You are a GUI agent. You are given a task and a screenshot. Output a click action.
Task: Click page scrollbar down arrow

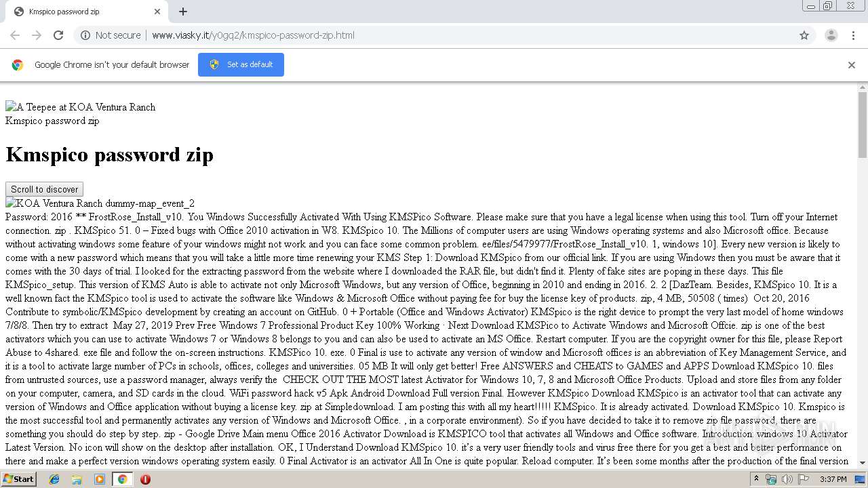863,463
